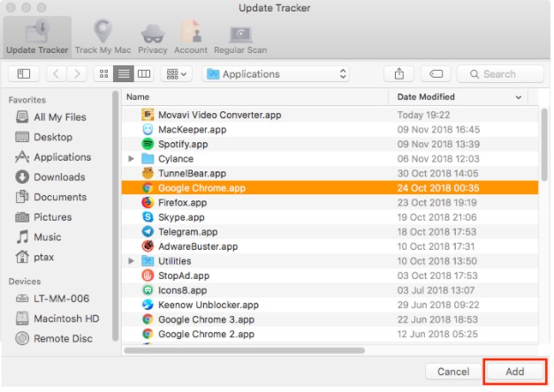Open Music in the sidebar
Image resolution: width=554 pixels, height=392 pixels.
(38, 237)
